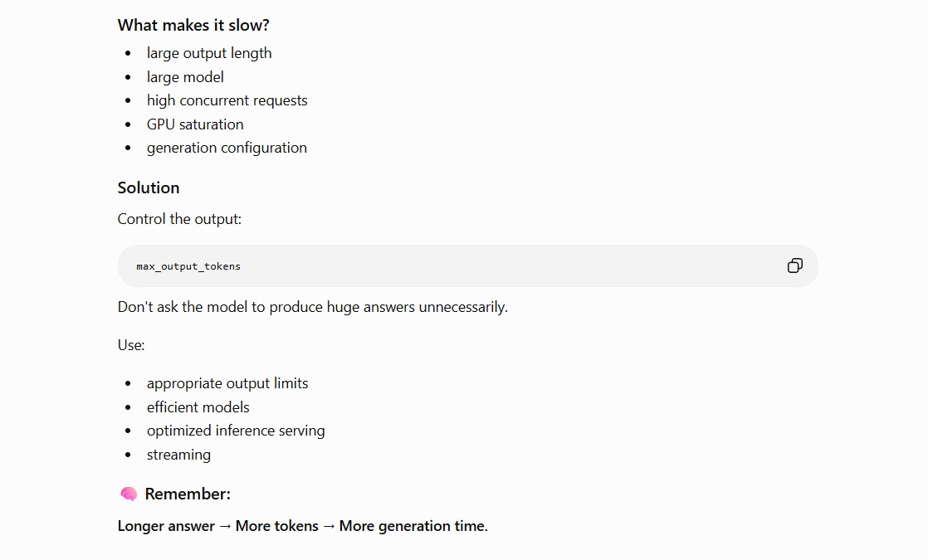Click the max_output_tokens code text
Viewport: 928px width, 560px height.
pos(188,266)
